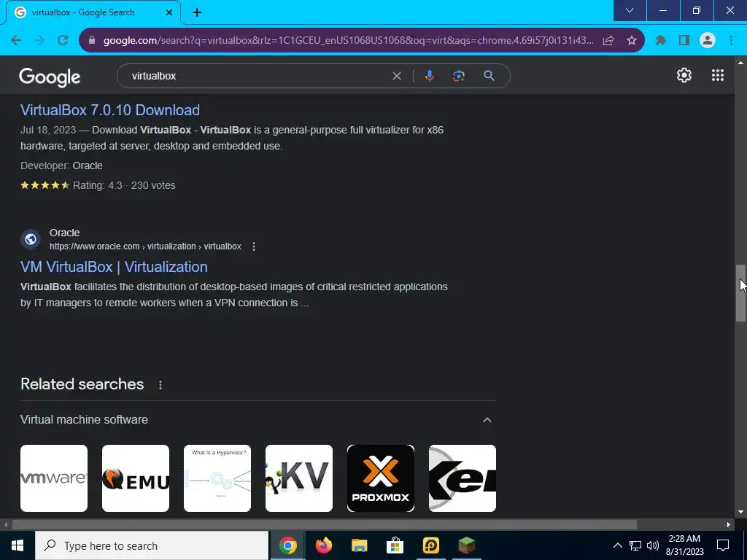Open File Explorer from the taskbar

click(359, 545)
